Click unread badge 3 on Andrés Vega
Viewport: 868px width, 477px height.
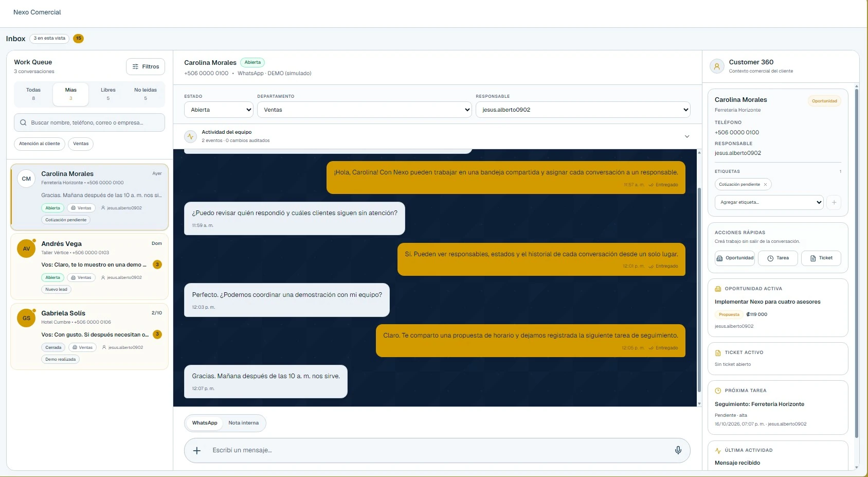(157, 264)
